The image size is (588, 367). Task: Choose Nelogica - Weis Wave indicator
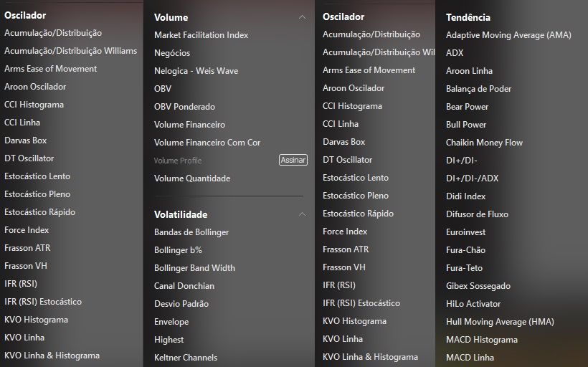coord(196,71)
